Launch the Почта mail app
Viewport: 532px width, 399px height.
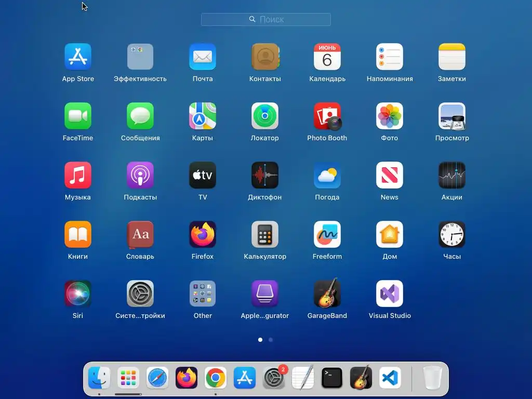203,57
